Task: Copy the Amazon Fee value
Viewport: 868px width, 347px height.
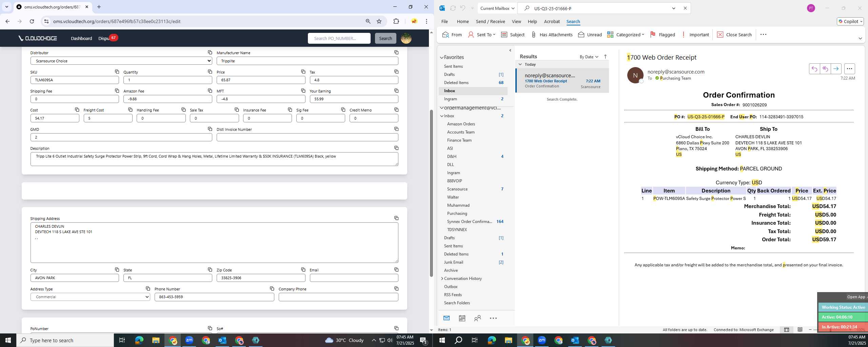Action: (210, 91)
